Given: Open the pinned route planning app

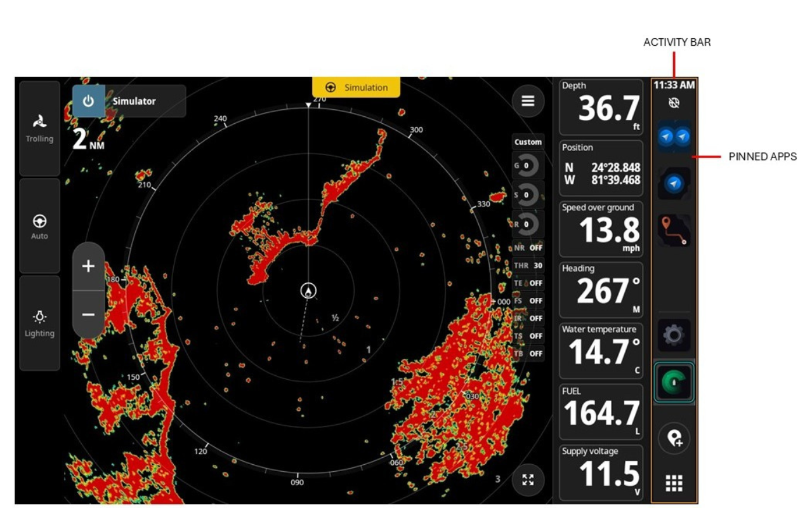Looking at the screenshot, I should 674,231.
